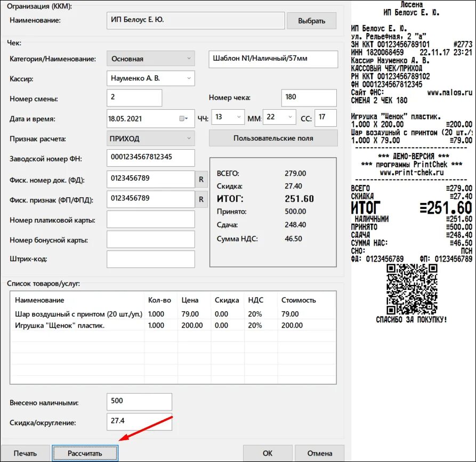Click the Скидка/округление field with 27.4
This screenshot has height=462, width=476.
point(139,422)
